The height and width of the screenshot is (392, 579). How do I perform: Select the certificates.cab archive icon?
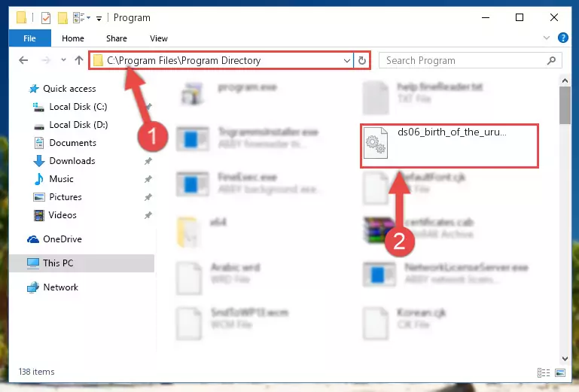coord(378,229)
